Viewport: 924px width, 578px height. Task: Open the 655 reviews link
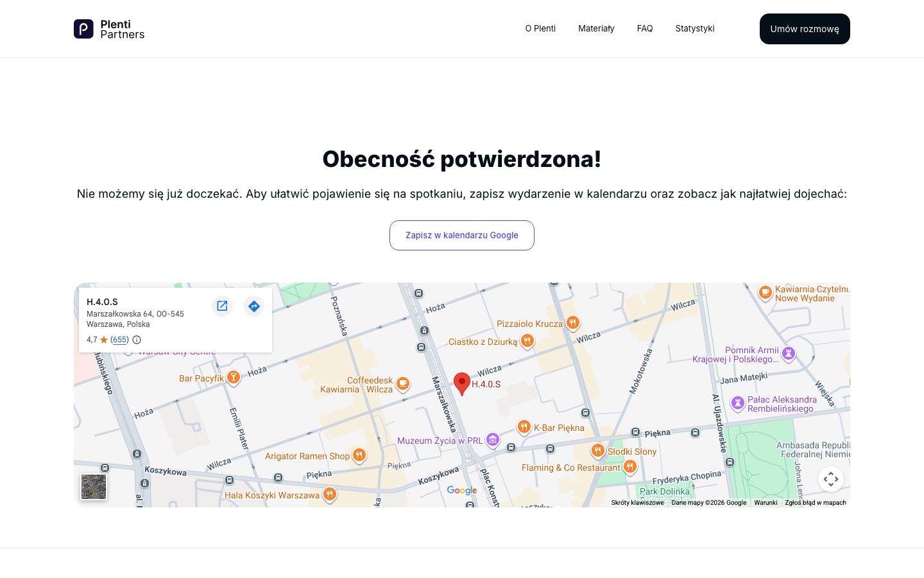point(120,340)
